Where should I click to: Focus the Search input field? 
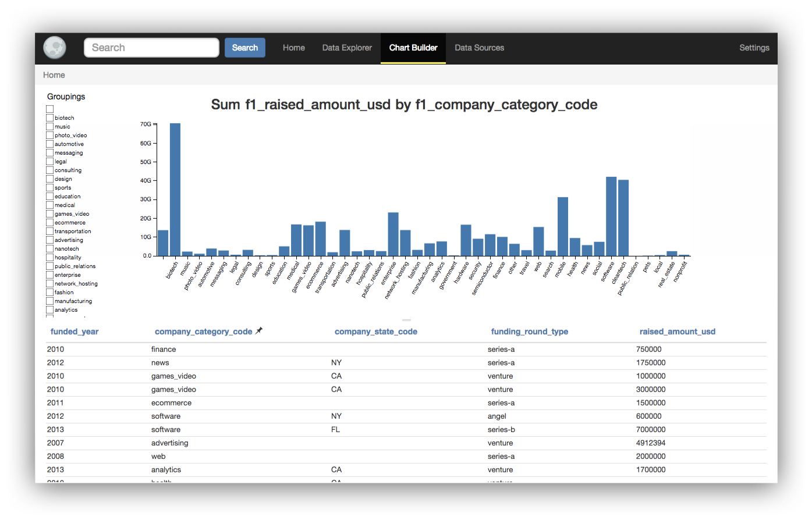coord(152,48)
